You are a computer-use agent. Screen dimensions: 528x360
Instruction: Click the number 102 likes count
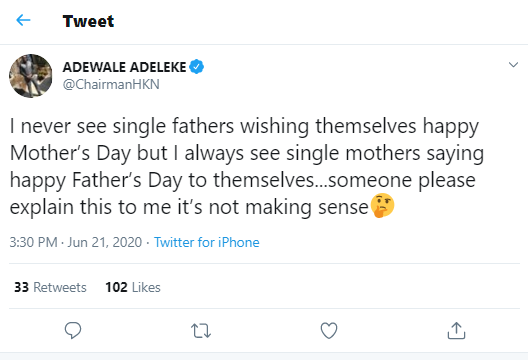click(117, 287)
